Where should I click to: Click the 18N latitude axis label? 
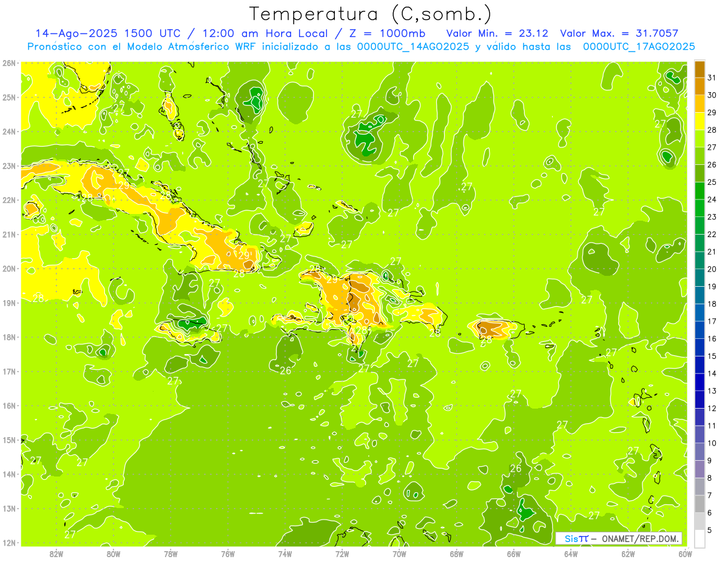[8, 337]
